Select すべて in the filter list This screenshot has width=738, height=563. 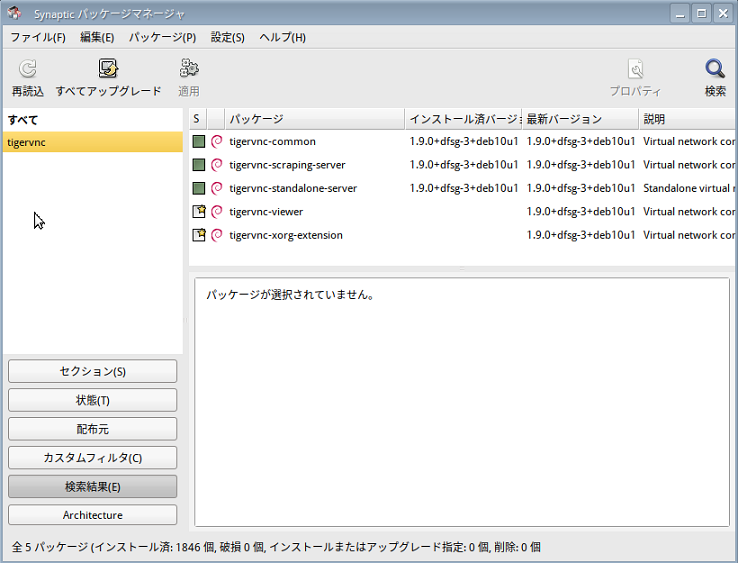[93, 120]
